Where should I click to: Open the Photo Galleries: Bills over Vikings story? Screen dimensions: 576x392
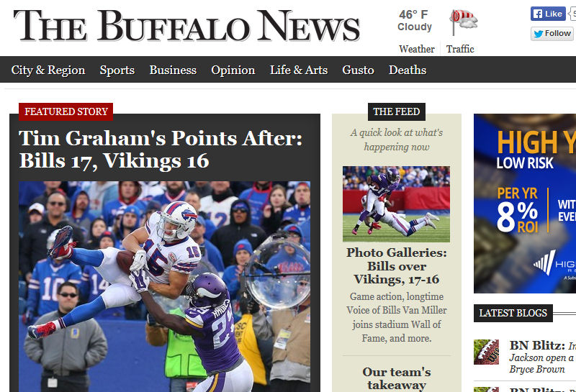coord(397,265)
